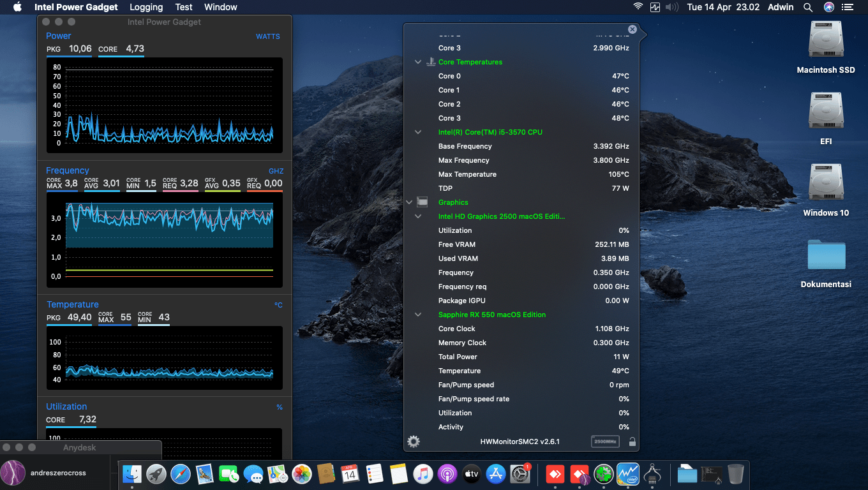Click Spotlight search in the menu bar
Viewport: 868px width, 490px height.
click(x=807, y=7)
